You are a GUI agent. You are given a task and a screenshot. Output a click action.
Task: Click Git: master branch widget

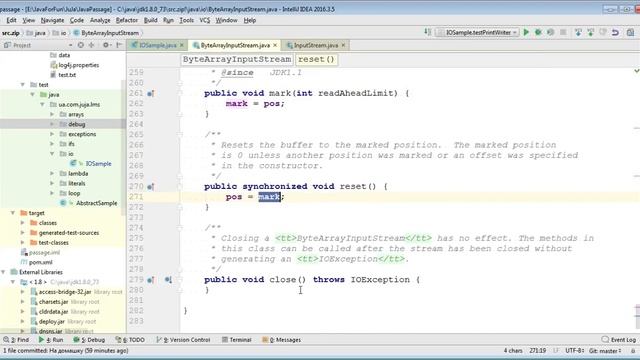605,351
